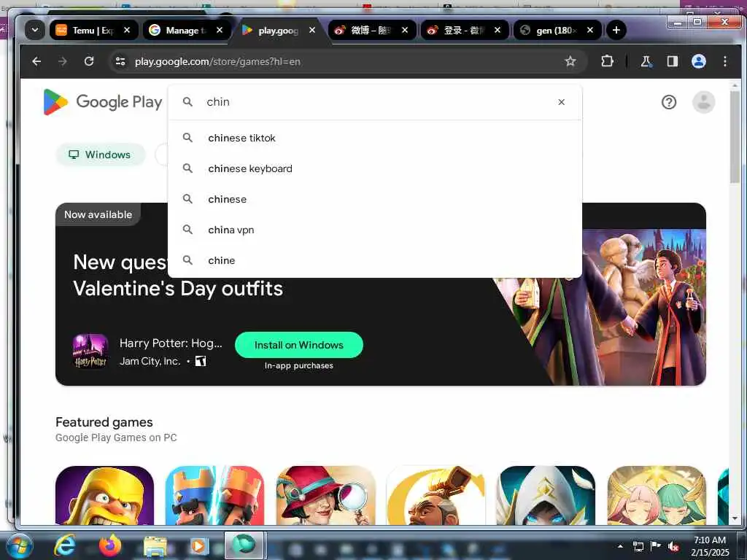747x560 pixels.
Task: Open Chrome Labs flask icon
Action: pyautogui.click(x=646, y=61)
